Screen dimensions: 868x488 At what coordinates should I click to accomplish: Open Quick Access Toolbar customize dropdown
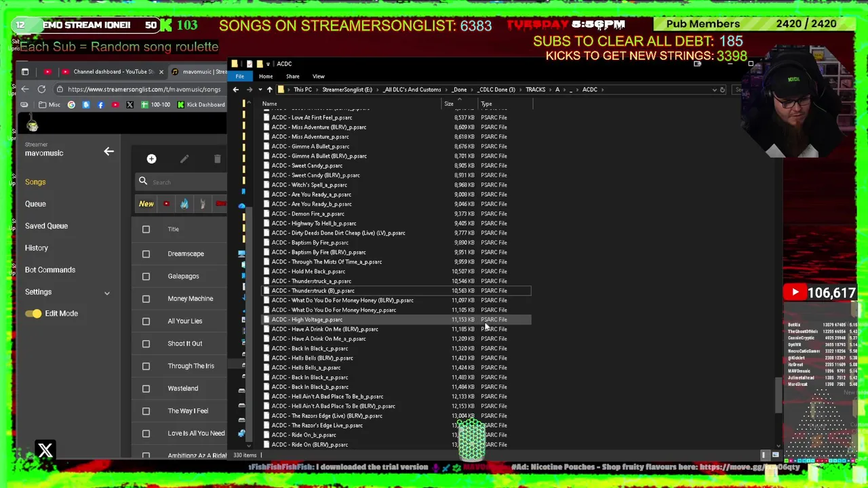coord(268,64)
